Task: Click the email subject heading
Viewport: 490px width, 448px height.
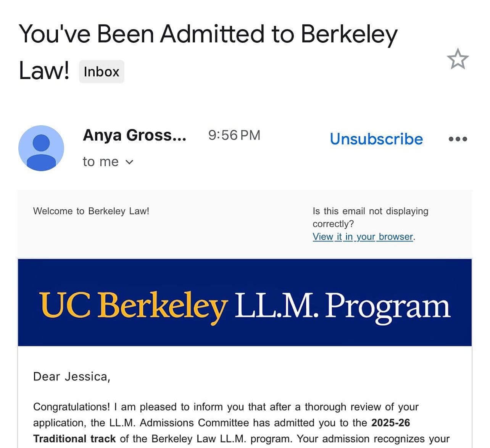Action: tap(208, 34)
